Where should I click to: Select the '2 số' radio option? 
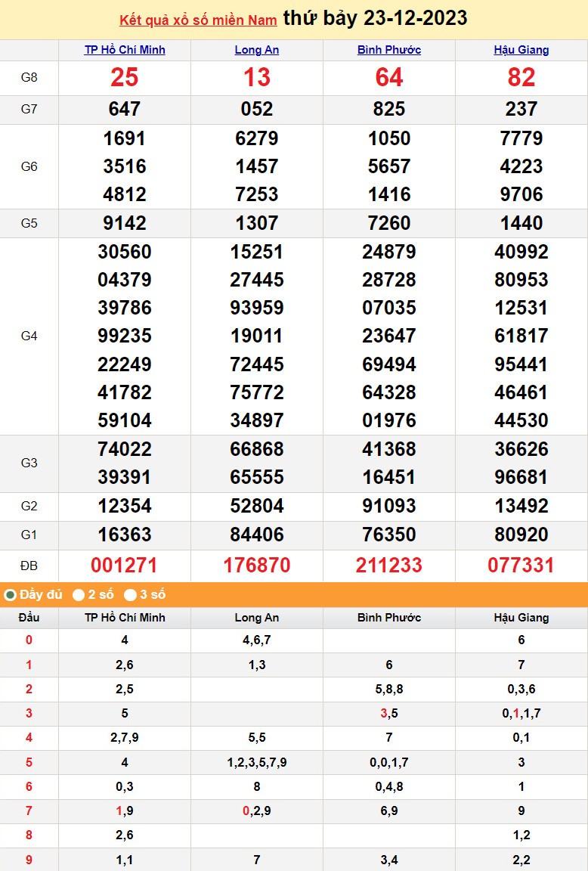[79, 595]
